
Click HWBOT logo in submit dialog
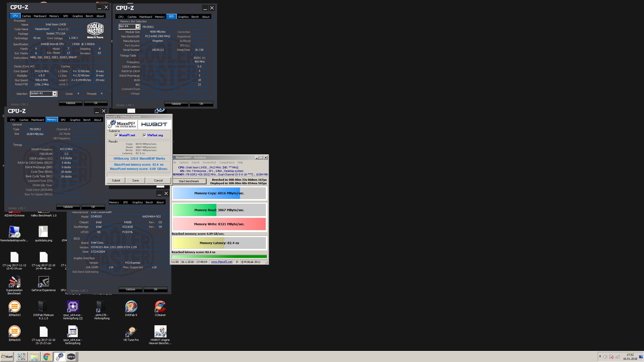tap(154, 124)
